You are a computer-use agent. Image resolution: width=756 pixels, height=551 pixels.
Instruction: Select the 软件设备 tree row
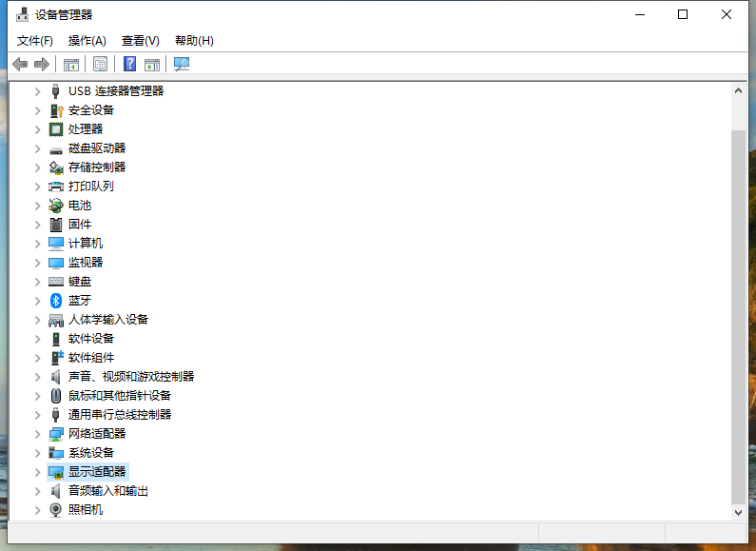click(x=91, y=339)
